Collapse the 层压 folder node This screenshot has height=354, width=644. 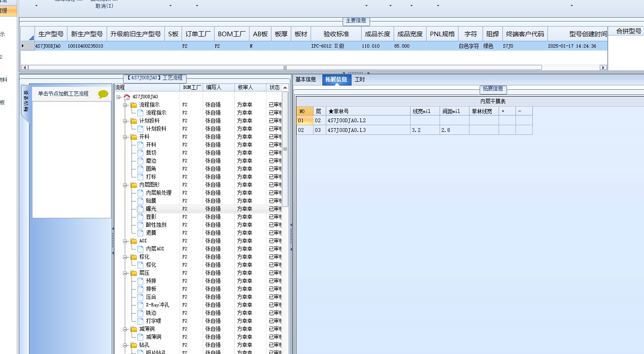pos(125,273)
